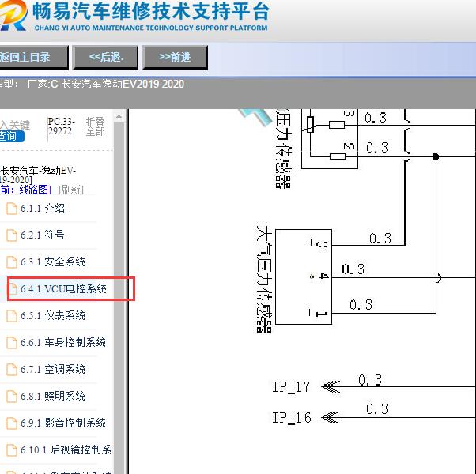
Task: Click the [刷新] refresh link
Action: pos(71,190)
